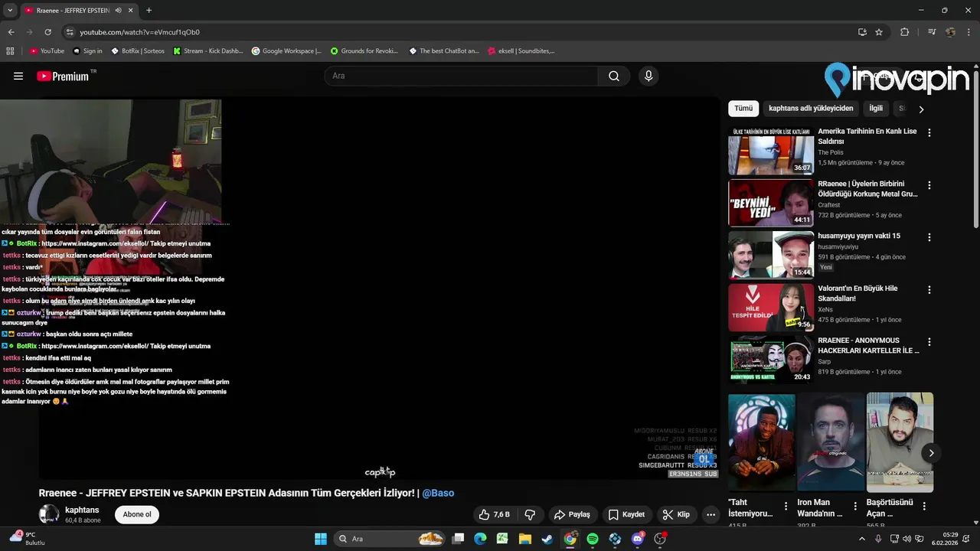The image size is (980, 551).
Task: Open BotRix | Sorteos bookmark
Action: (138, 51)
